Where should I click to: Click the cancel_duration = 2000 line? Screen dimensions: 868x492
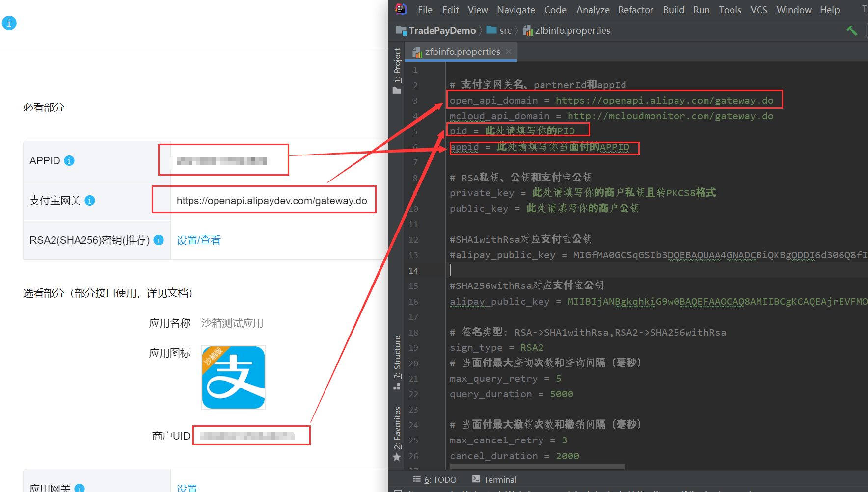pyautogui.click(x=515, y=456)
